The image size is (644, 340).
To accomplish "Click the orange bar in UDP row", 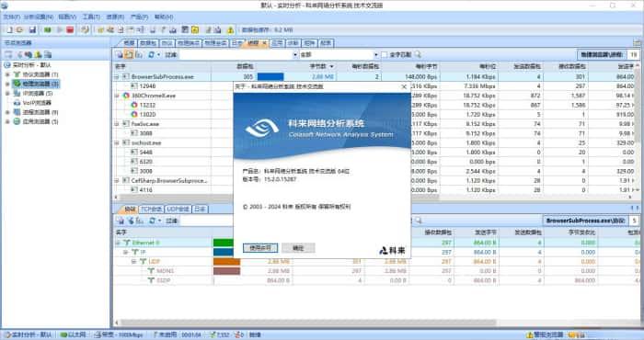I will tap(226, 261).
